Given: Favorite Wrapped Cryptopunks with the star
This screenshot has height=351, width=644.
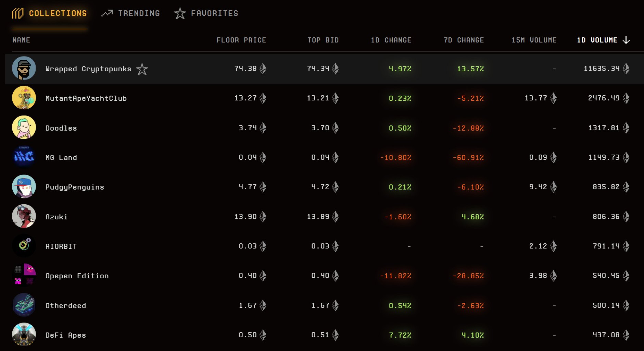Looking at the screenshot, I should [142, 69].
